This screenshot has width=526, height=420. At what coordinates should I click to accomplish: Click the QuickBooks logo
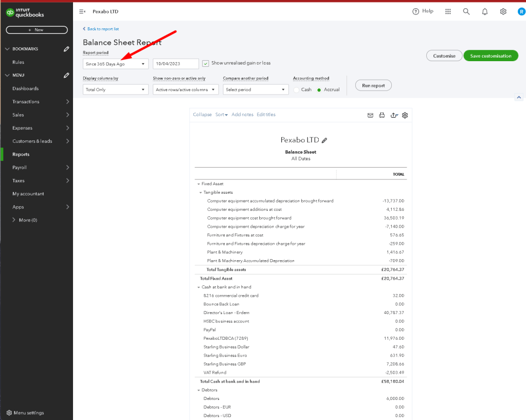point(25,13)
